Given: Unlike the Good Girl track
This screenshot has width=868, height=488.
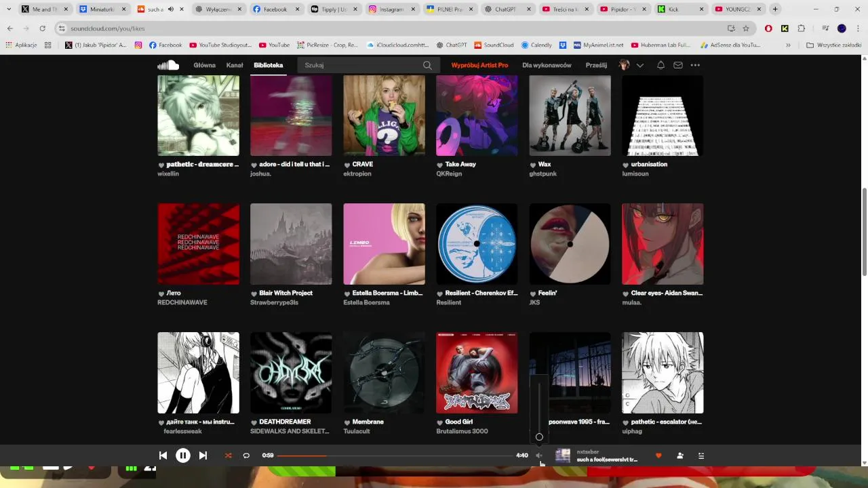Looking at the screenshot, I should coord(440,422).
